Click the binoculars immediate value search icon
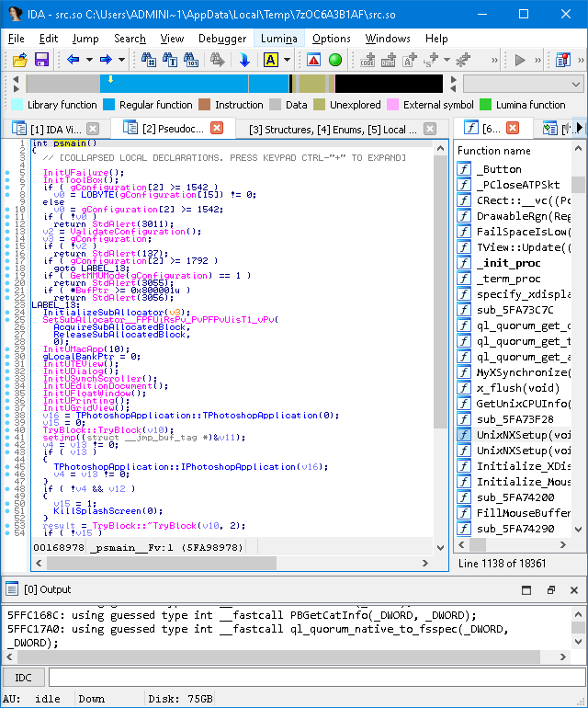Screen dimensions: 588x708 [x=149, y=60]
